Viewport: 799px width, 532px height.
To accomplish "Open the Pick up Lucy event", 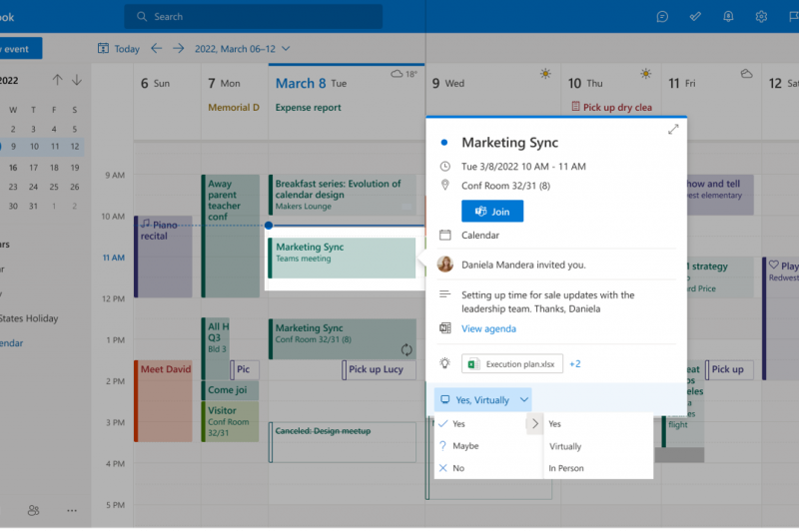I will click(x=379, y=369).
